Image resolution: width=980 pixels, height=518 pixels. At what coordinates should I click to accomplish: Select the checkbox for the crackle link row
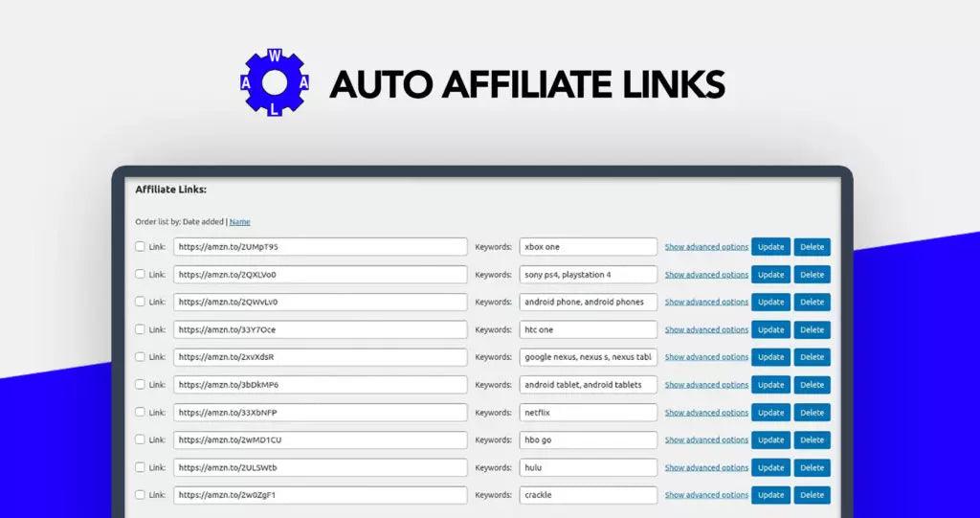(140, 495)
